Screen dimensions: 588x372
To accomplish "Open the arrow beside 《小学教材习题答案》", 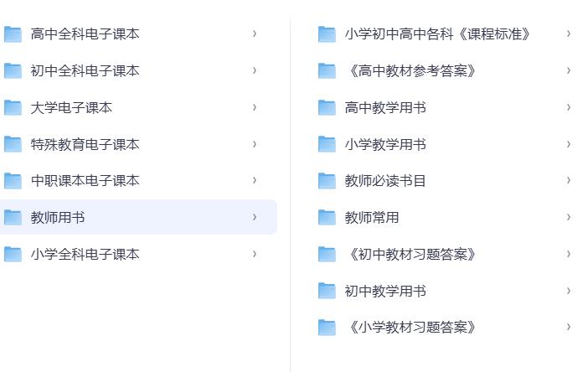I will [569, 327].
